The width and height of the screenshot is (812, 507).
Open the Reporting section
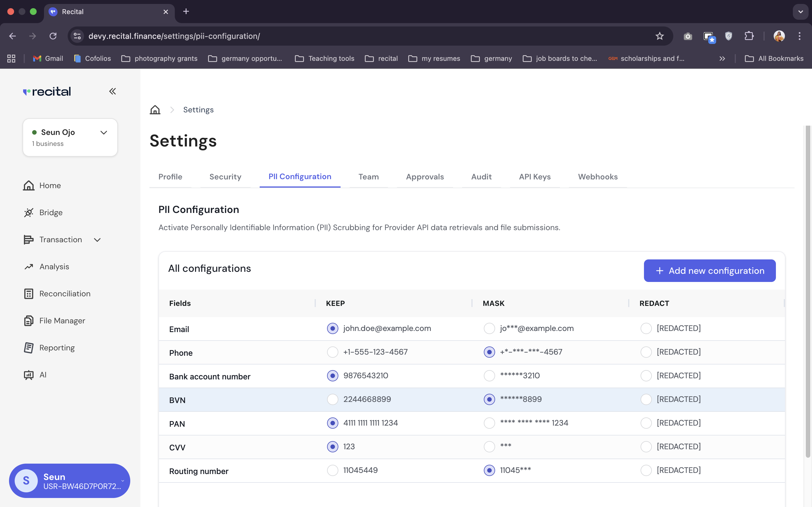point(57,348)
